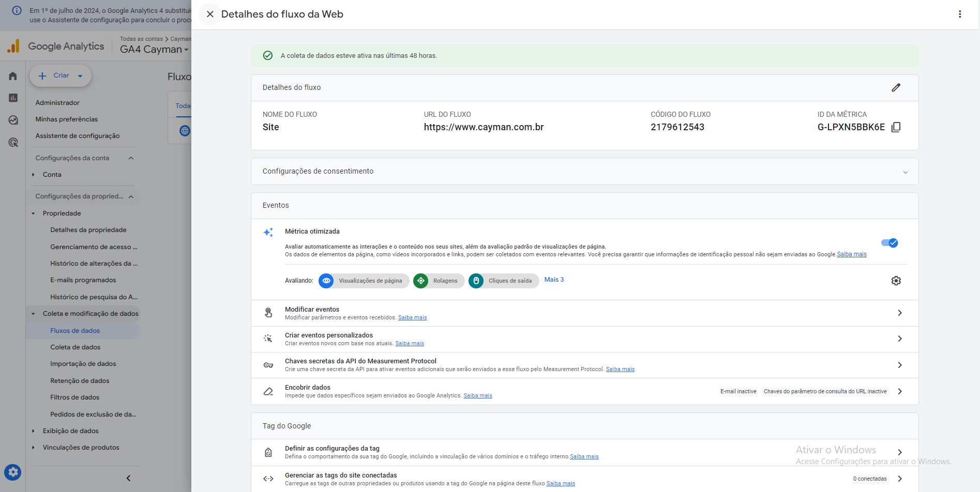Open Explore icon in left rail
This screenshot has height=492, width=980.
click(x=13, y=120)
